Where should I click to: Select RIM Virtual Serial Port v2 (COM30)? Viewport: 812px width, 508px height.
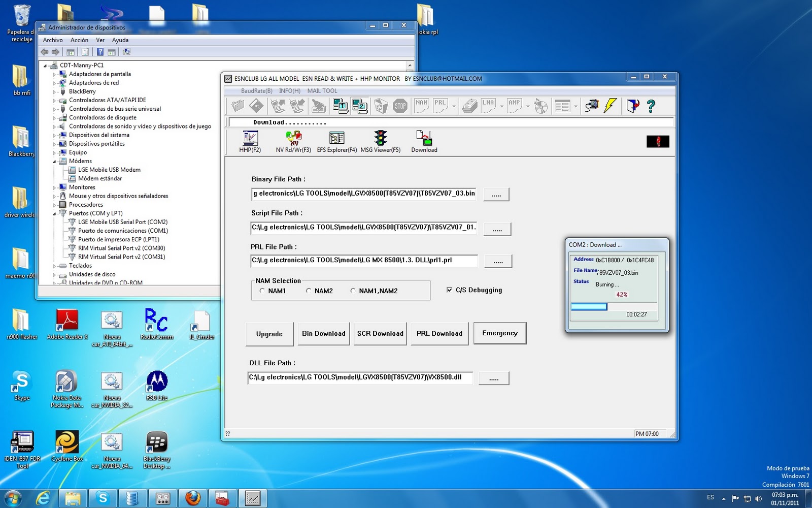(121, 248)
